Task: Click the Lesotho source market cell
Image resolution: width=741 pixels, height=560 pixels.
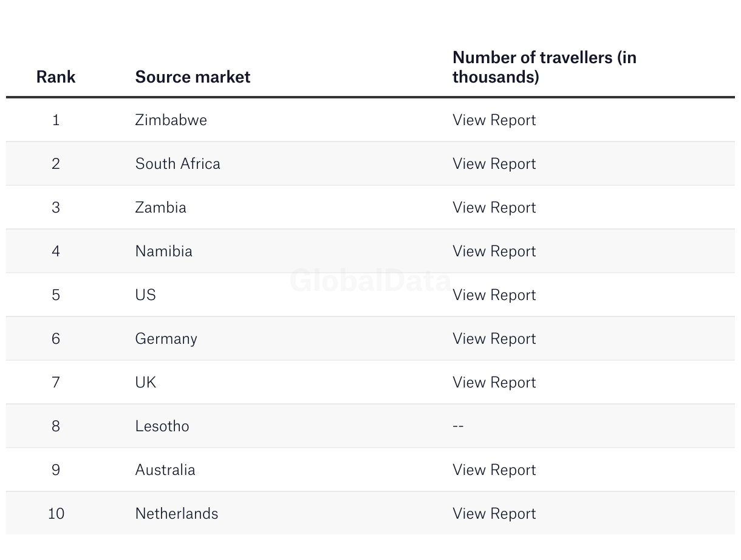Action: tap(162, 426)
